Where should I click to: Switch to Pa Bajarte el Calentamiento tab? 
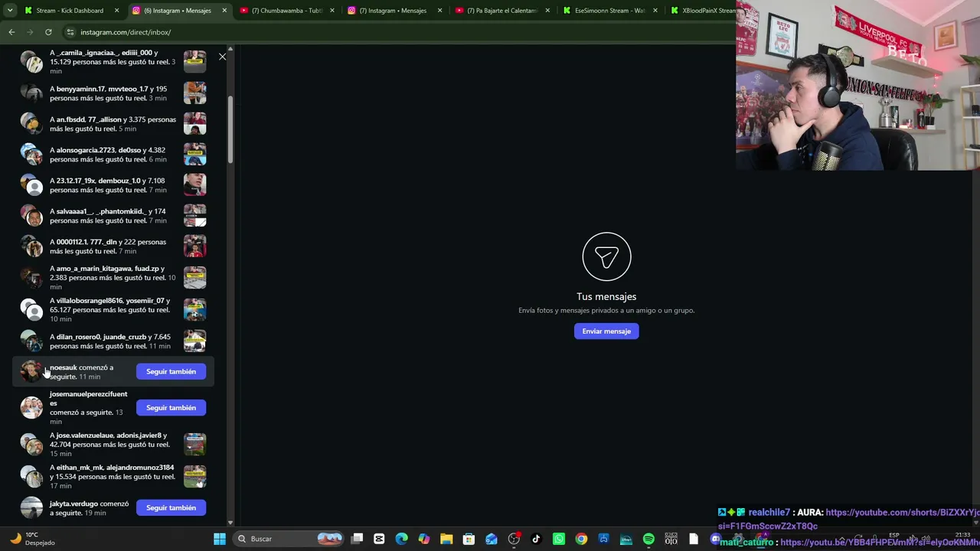click(501, 11)
